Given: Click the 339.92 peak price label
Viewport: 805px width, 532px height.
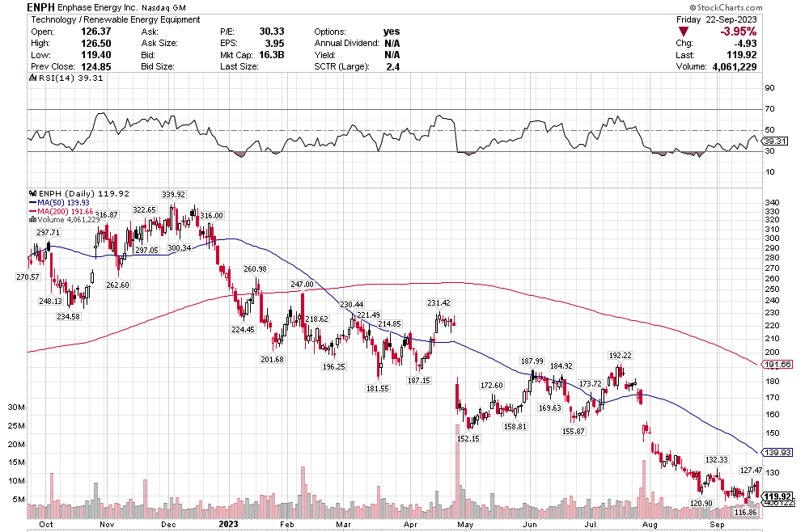Looking at the screenshot, I should tap(173, 195).
